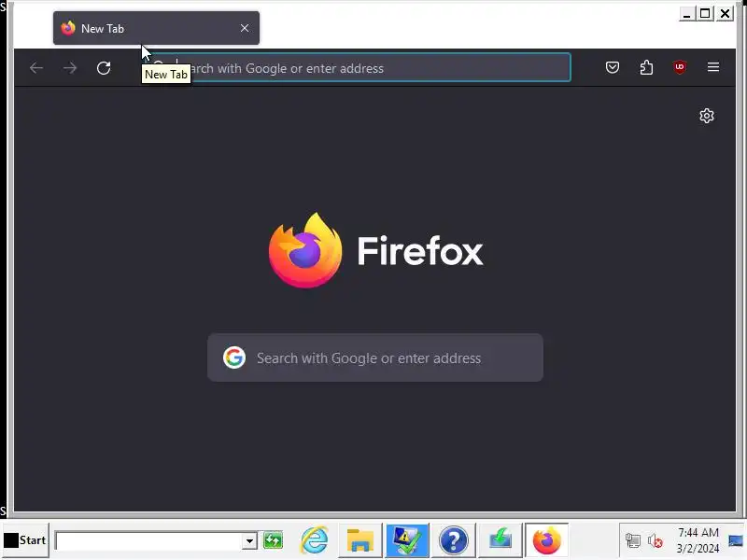Close the Firefox window
747x560 pixels.
[x=725, y=13]
